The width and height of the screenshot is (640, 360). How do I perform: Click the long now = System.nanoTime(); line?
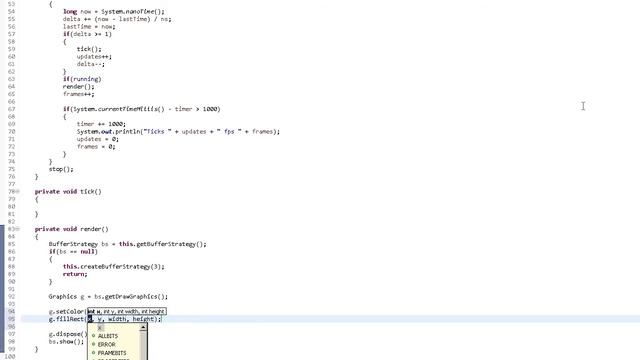114,11
